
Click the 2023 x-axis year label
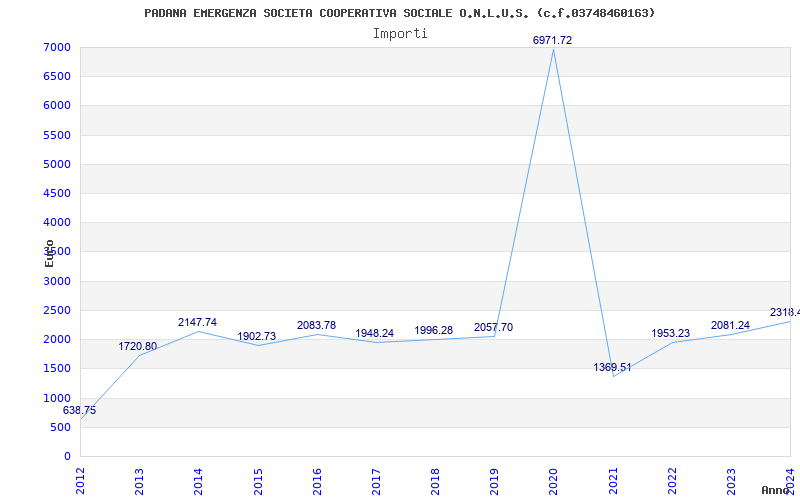[731, 481]
